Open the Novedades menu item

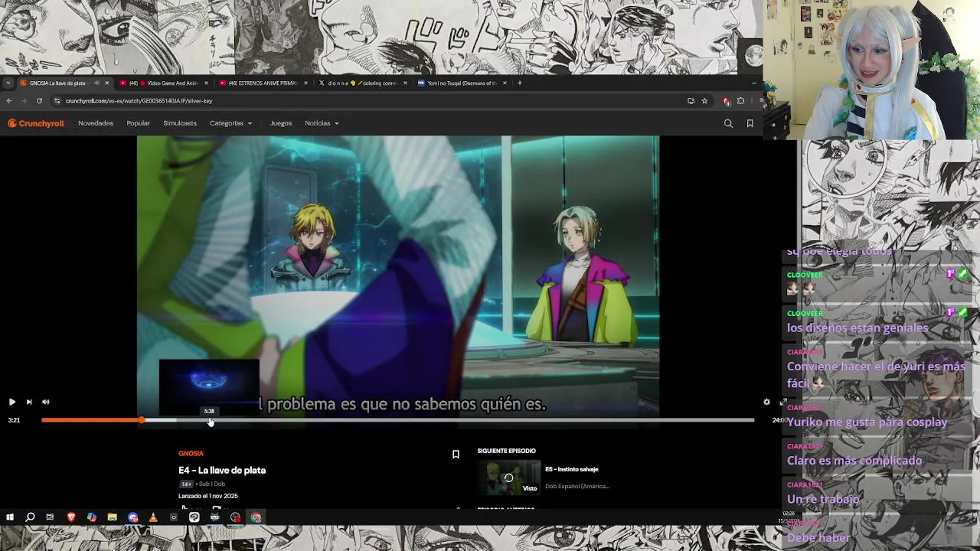point(96,123)
